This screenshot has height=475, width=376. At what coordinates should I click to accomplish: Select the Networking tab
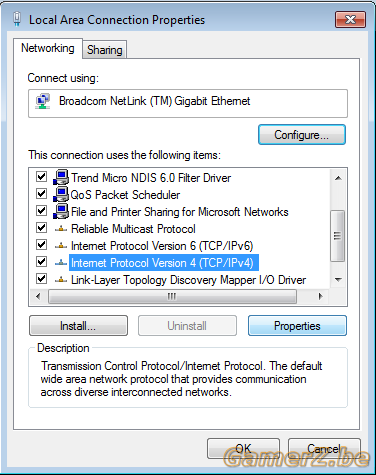(x=48, y=48)
